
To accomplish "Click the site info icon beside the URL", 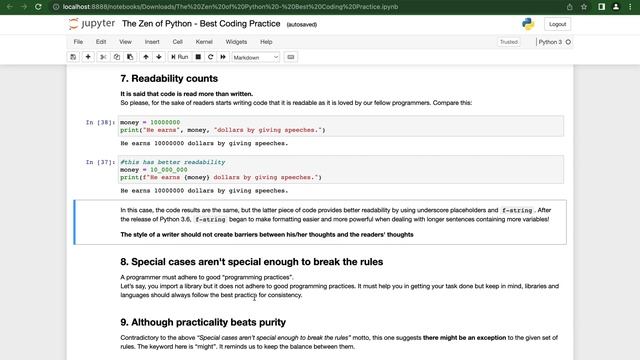I will (x=56, y=7).
